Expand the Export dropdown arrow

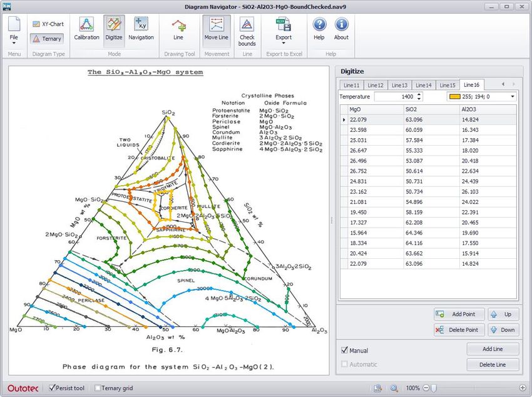284,43
